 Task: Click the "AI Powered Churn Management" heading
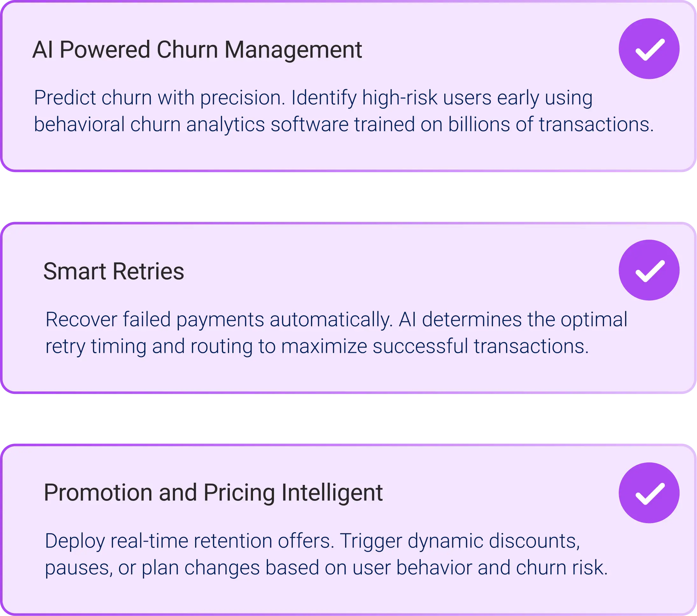197,50
